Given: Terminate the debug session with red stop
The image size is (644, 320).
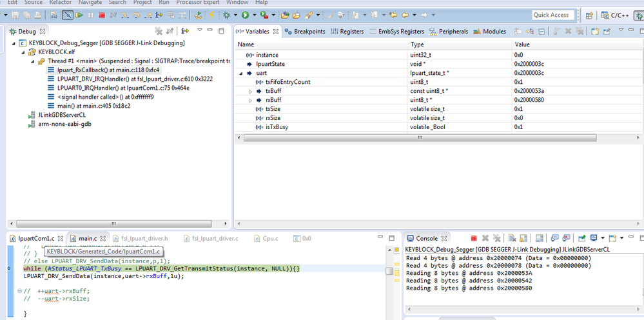Looking at the screenshot, I should (x=102, y=15).
